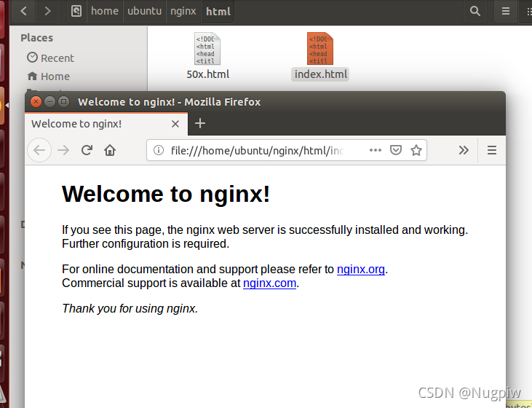The height and width of the screenshot is (408, 532).
Task: Select the html path segment
Action: 218,11
